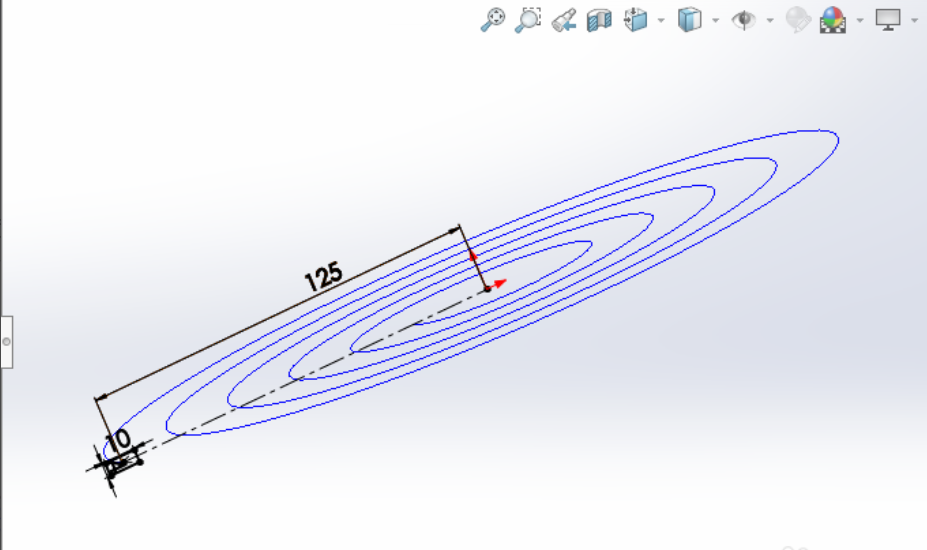Click the Display Style cube icon
Image resolution: width=927 pixels, height=550 pixels.
point(689,20)
